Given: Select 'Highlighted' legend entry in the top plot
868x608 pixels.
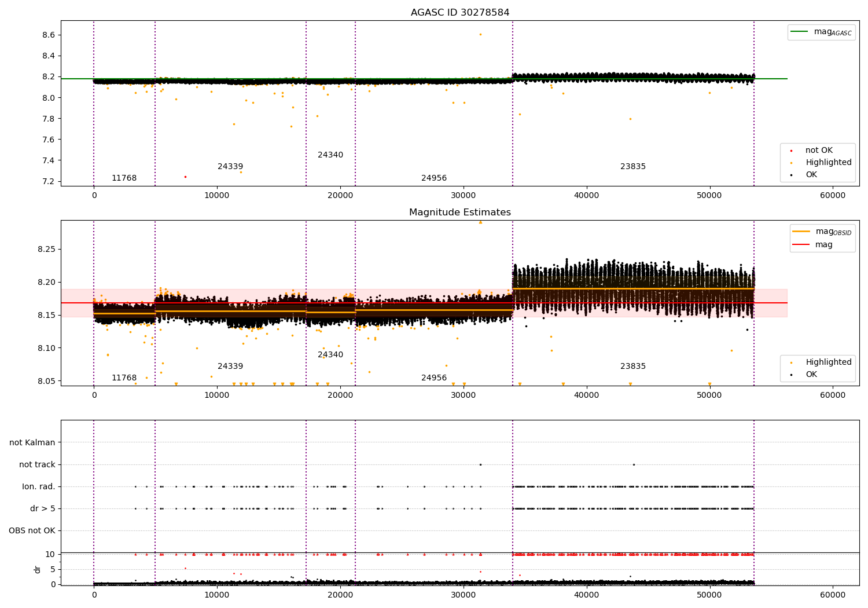Looking at the screenshot, I should 821,163.
